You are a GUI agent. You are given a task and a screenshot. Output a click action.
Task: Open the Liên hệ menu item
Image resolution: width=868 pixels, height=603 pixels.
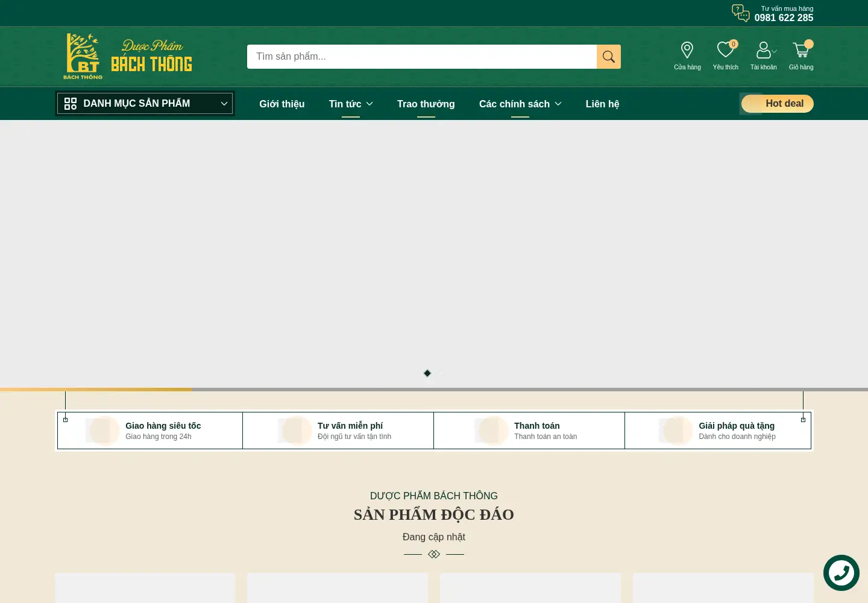click(602, 104)
